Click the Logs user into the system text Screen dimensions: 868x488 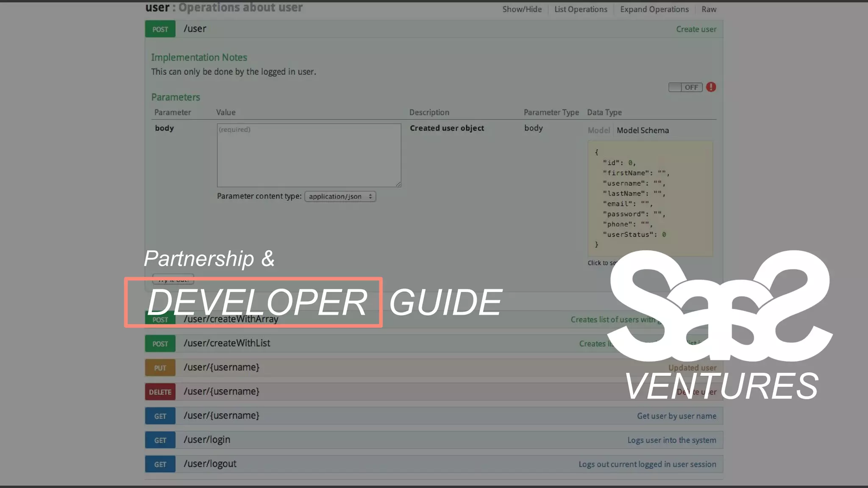[x=671, y=440]
